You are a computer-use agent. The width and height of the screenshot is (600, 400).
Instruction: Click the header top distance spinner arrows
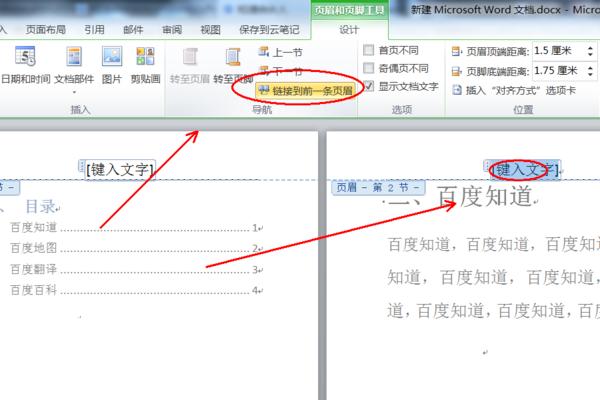click(590, 51)
